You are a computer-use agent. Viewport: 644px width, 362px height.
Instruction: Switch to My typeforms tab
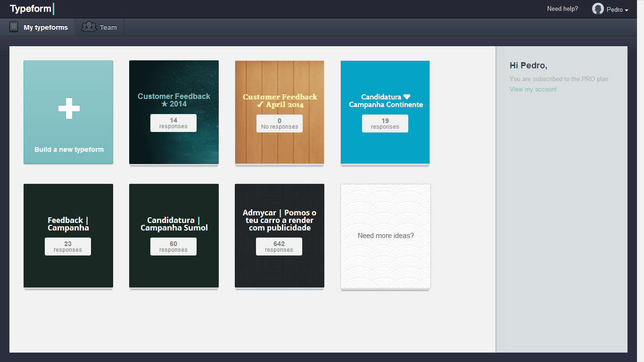[x=39, y=27]
